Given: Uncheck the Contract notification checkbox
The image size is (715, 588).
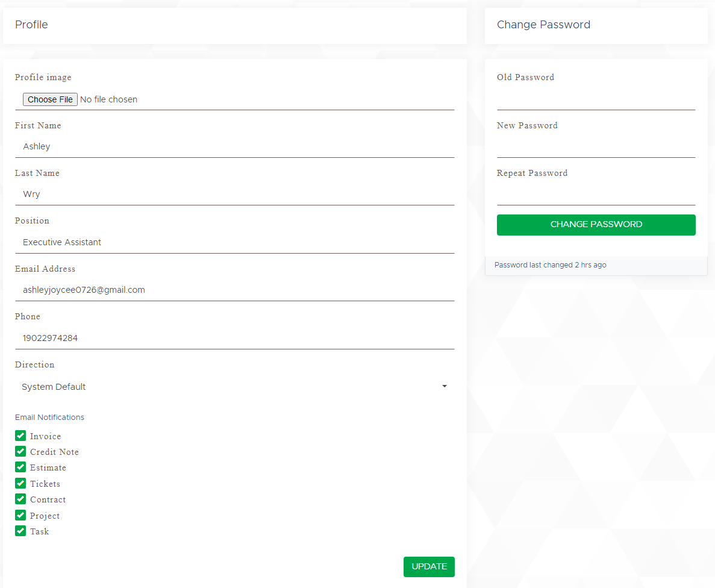Looking at the screenshot, I should [x=20, y=499].
